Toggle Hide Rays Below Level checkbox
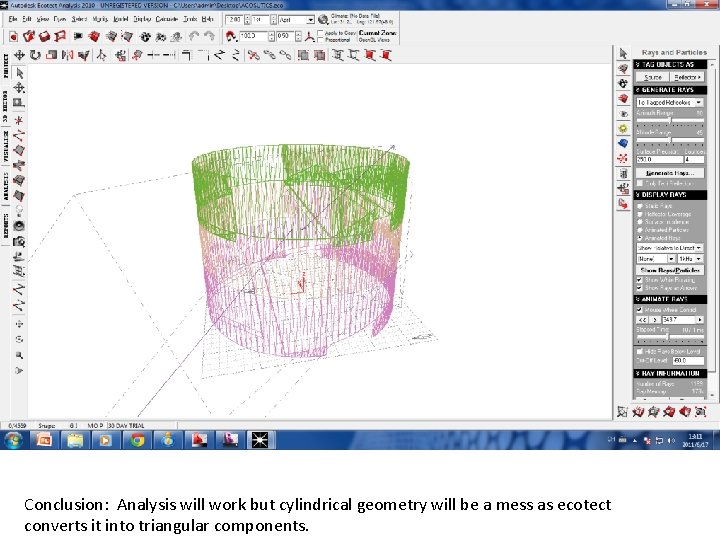 640,351
